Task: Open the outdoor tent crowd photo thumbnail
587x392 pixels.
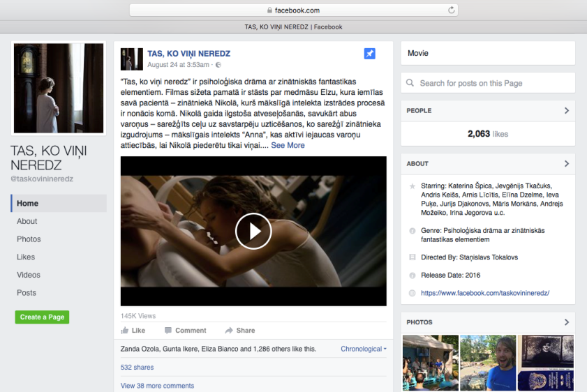Action: tap(431, 363)
